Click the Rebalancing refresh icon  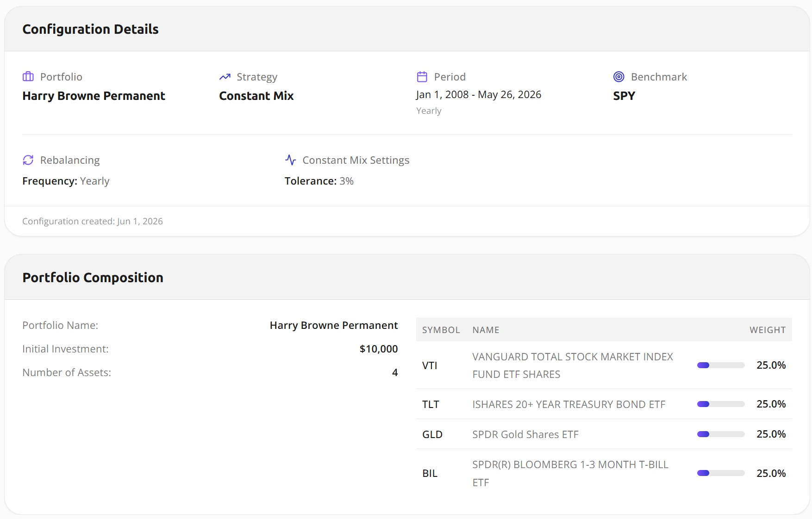click(x=28, y=160)
